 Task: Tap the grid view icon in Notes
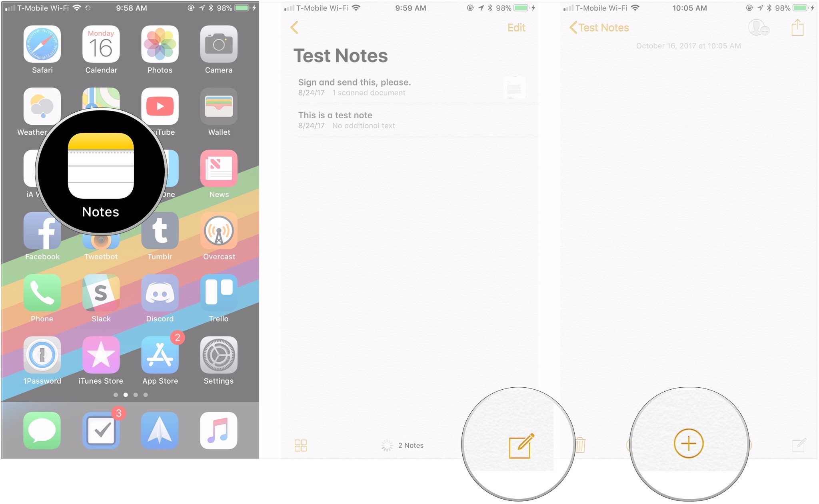pos(300,446)
